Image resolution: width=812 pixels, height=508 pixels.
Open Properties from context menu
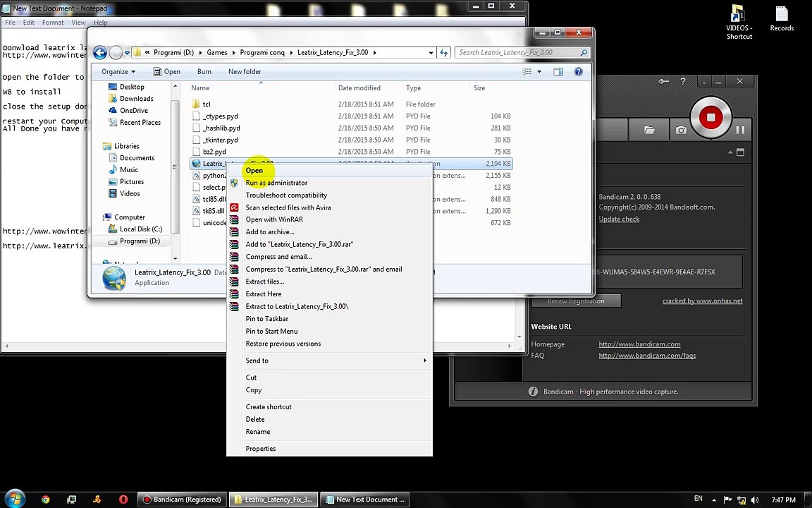point(329,449)
